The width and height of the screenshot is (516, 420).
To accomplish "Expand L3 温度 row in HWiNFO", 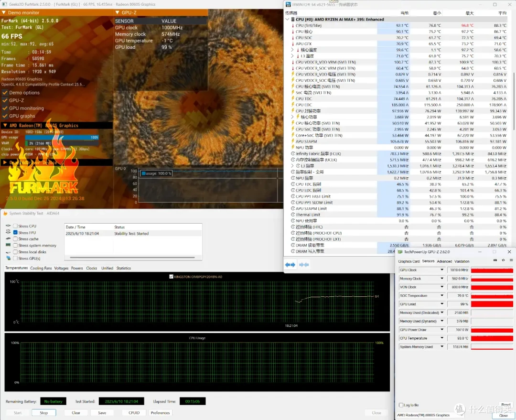I will [292, 56].
